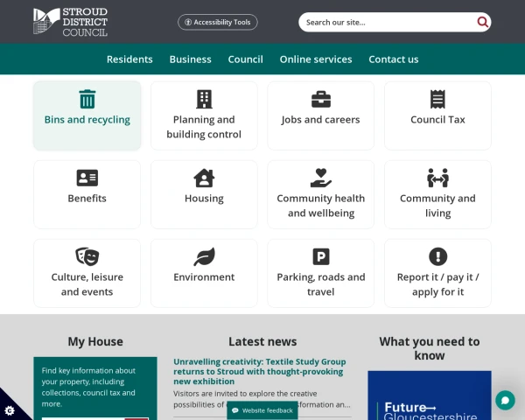Viewport: 525px width, 420px height.
Task: Open Culture, leisure and events
Action: coord(87,284)
